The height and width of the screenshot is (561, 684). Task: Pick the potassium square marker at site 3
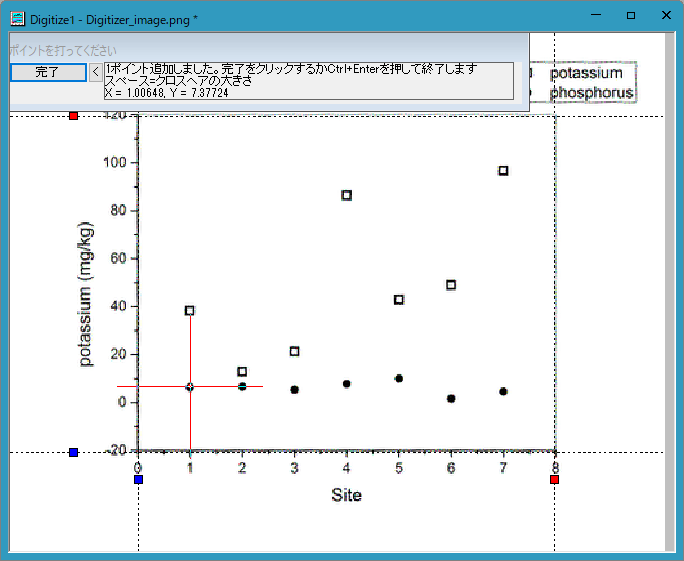[x=294, y=351]
